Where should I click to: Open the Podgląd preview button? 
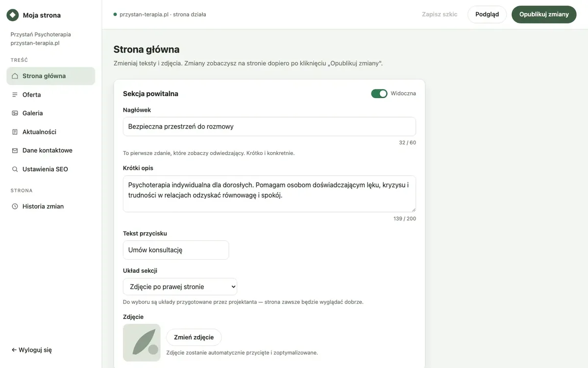(487, 14)
